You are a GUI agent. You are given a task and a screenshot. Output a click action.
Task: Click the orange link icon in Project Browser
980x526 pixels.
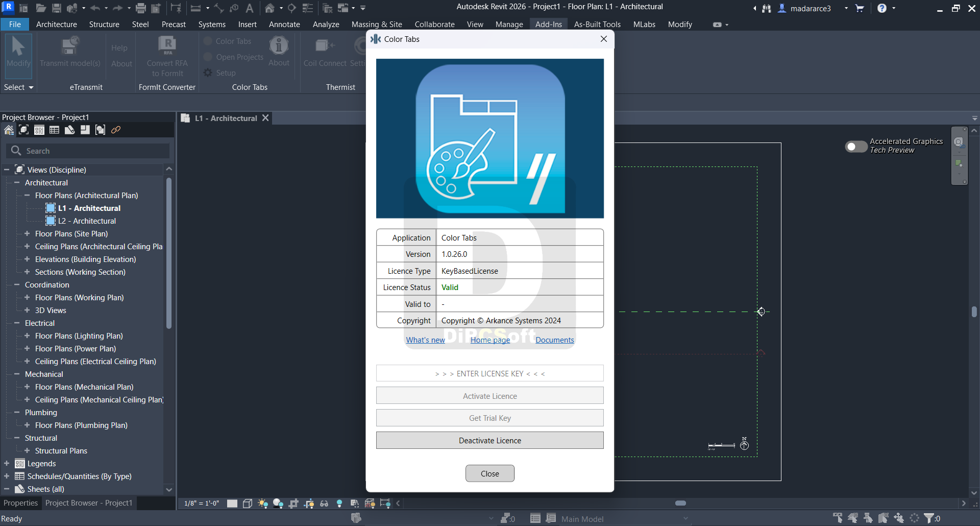[x=116, y=130]
